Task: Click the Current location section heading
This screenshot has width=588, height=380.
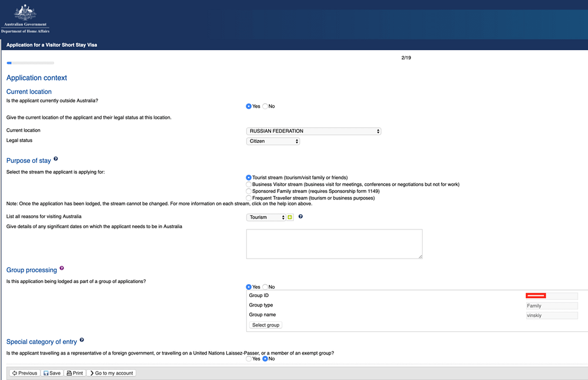Action: coord(29,92)
